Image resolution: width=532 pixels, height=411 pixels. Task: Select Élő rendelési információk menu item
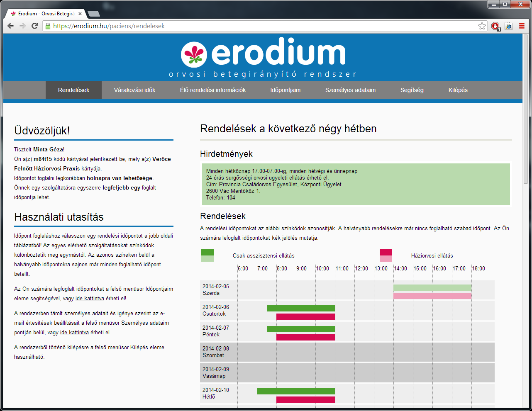point(212,90)
